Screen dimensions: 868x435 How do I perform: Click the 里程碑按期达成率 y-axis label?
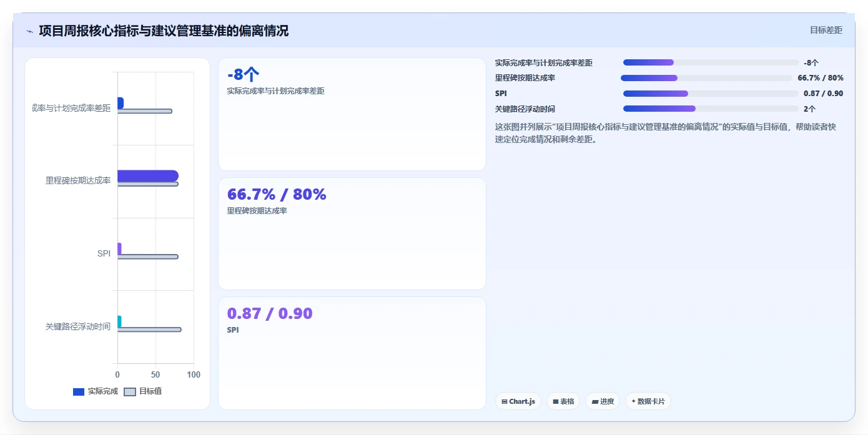pos(78,180)
